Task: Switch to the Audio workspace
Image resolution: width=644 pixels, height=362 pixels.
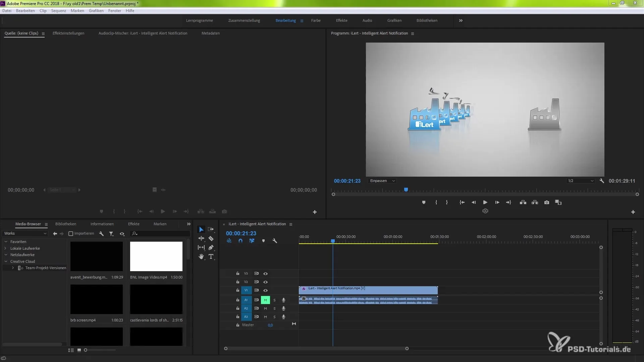Action: 367,20
